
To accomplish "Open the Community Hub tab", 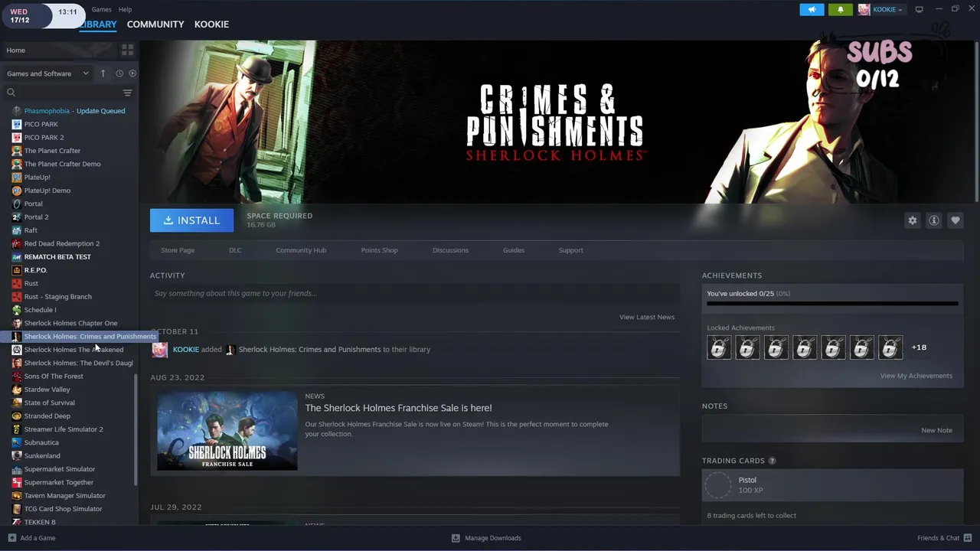I will pyautogui.click(x=301, y=250).
